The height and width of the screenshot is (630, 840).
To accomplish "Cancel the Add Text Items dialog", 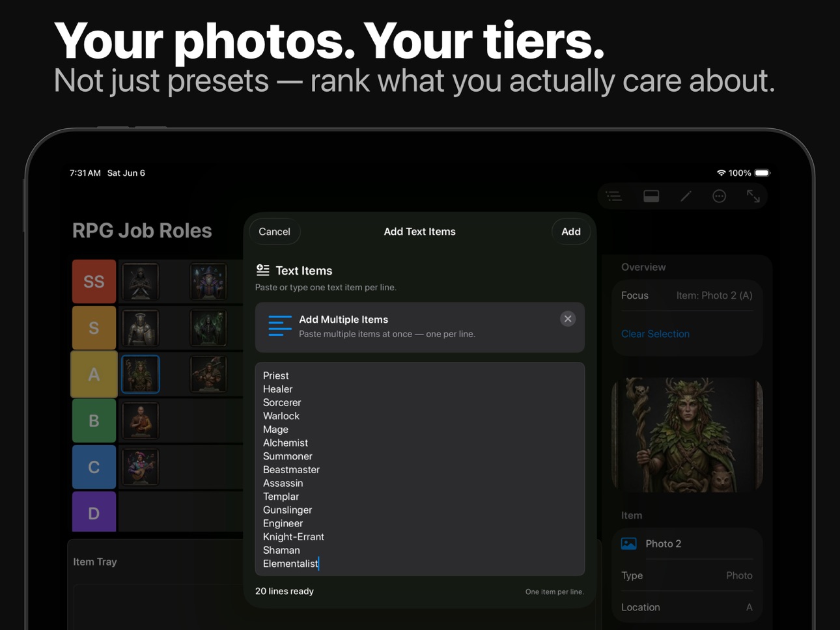I will [274, 232].
